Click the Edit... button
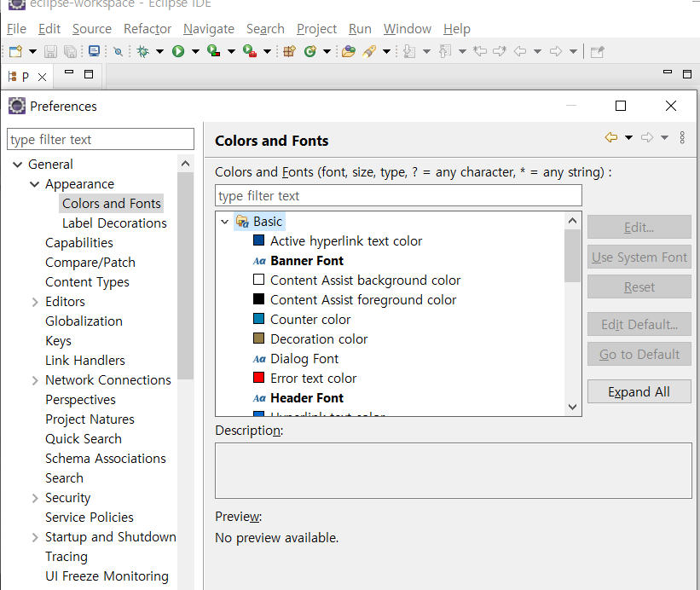The image size is (700, 590). pos(639,227)
